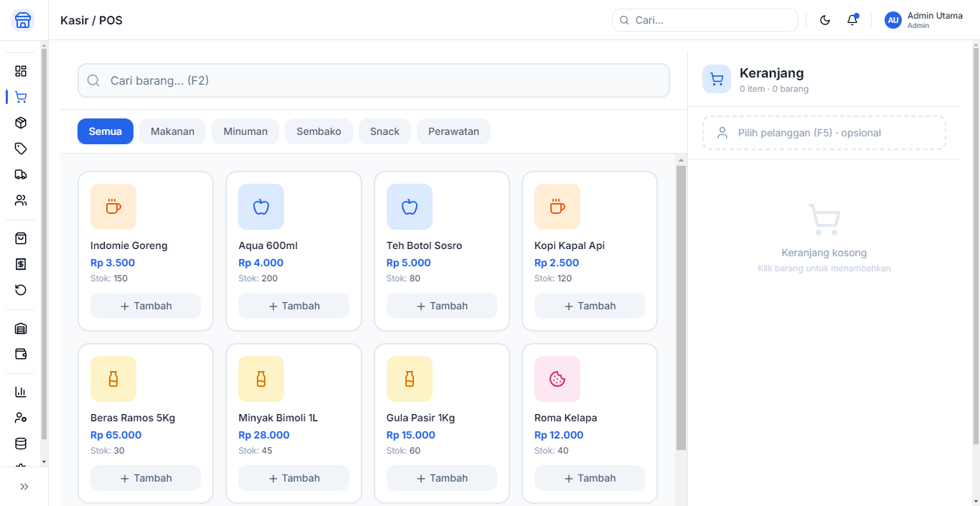980x506 pixels.
Task: Select the Snack category tab
Action: (385, 131)
